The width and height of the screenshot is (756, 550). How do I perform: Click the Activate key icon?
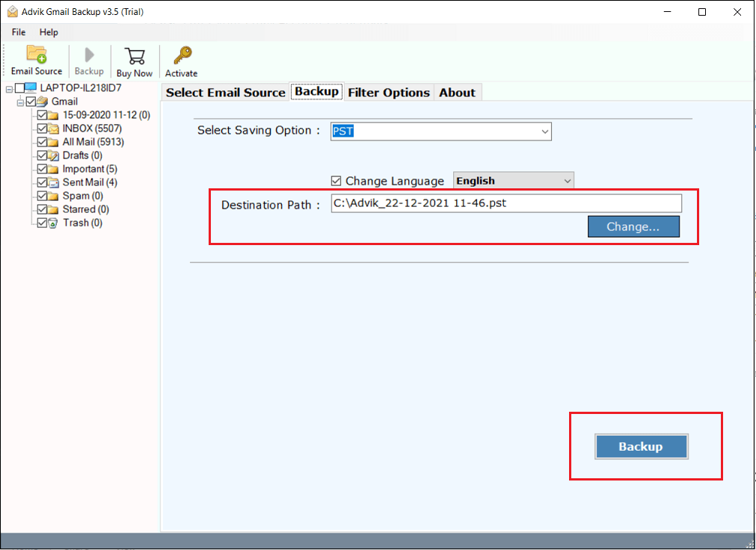coord(182,55)
